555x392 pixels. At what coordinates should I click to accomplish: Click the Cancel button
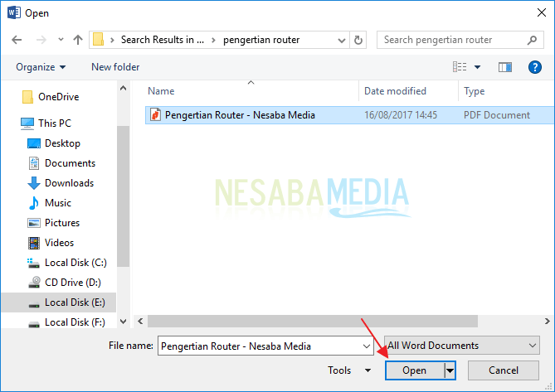tap(504, 370)
